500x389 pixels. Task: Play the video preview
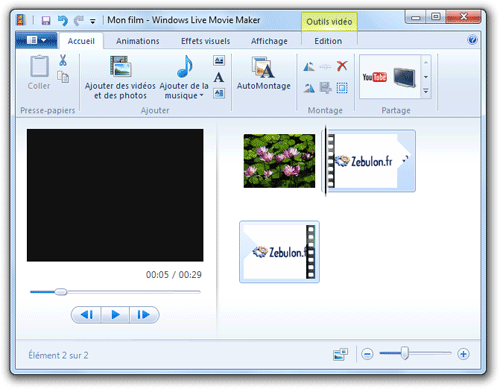pyautogui.click(x=115, y=315)
